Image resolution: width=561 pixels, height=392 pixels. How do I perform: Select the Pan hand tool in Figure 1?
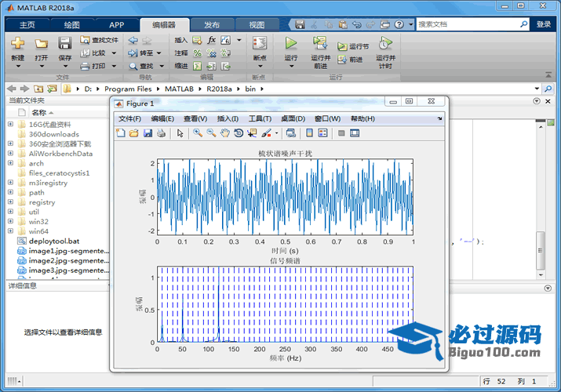[x=225, y=133]
